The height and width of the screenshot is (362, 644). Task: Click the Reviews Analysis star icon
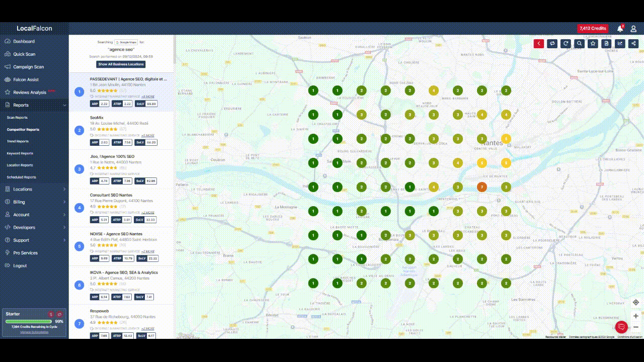[8, 93]
